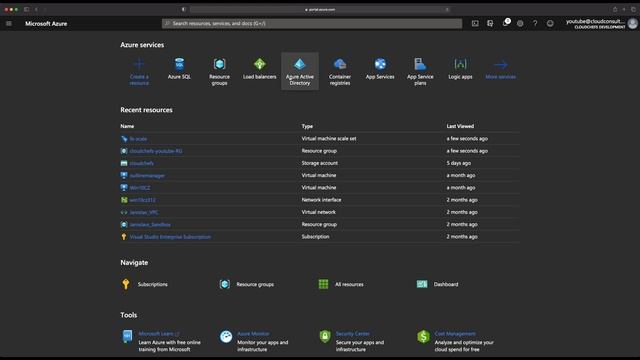Screen dimensions: 640x360
Task: Open the cloudchefs-youtube-RG resource group
Action: (x=156, y=151)
